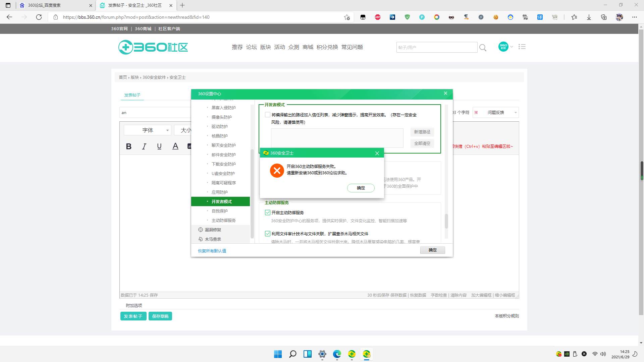Open the list menu icon beside avatar
This screenshot has height=362, width=644.
(522, 47)
